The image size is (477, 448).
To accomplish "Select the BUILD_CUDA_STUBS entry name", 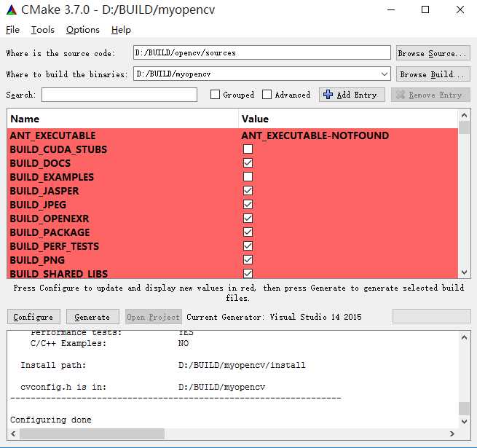I will [58, 149].
